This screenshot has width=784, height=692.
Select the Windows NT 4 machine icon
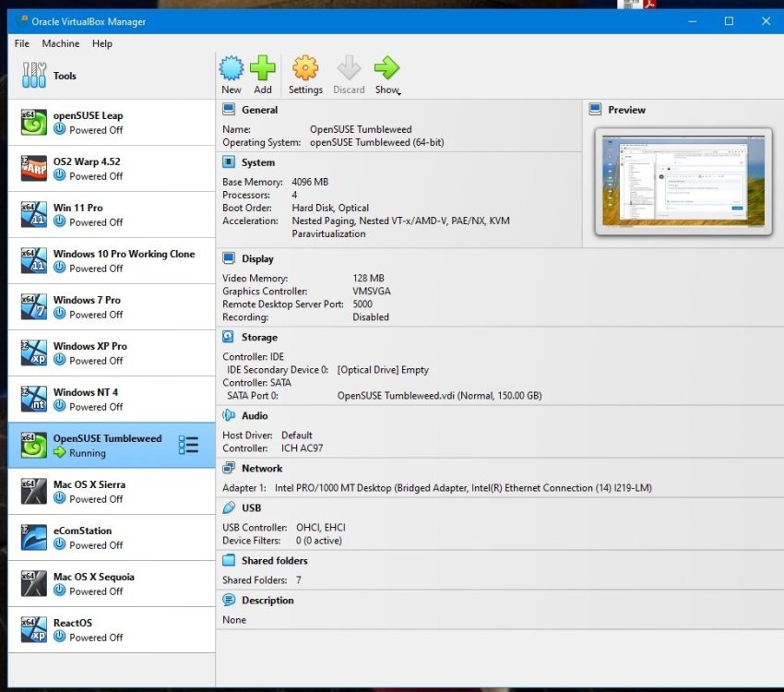(34, 399)
